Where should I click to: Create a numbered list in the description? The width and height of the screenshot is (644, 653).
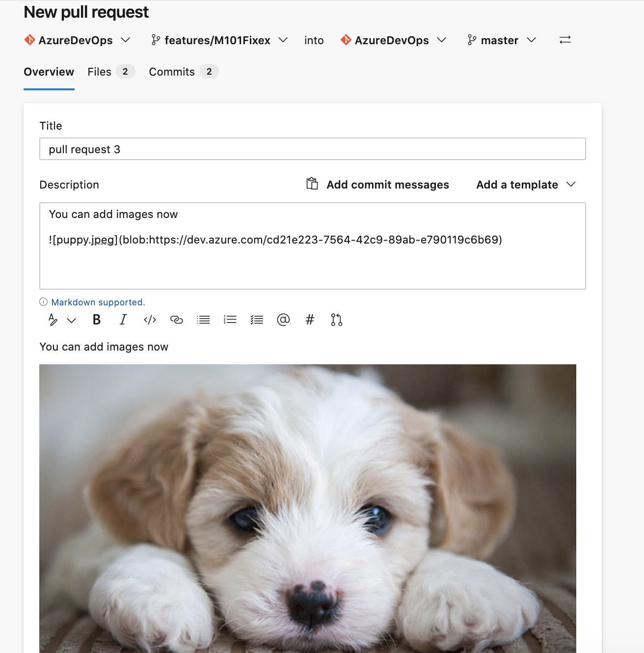(230, 320)
